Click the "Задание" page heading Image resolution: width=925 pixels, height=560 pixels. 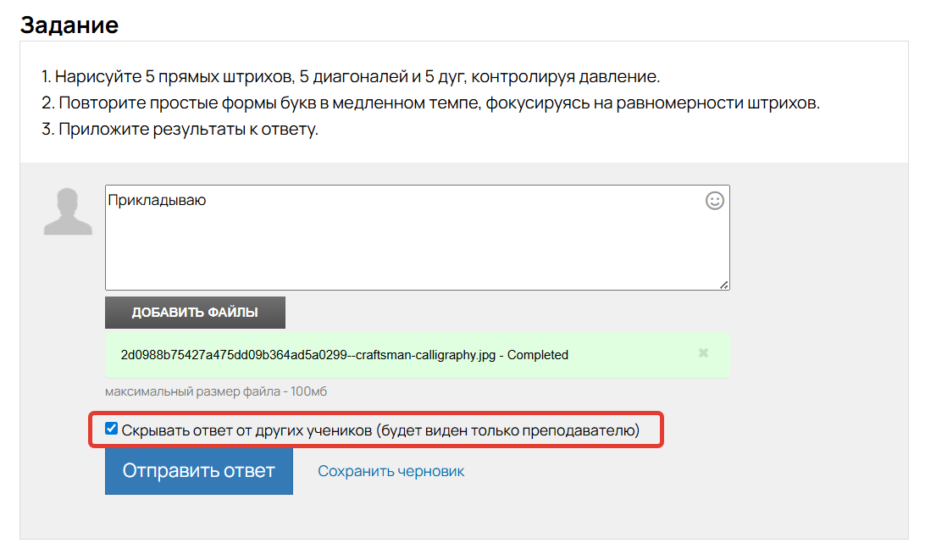tap(68, 25)
